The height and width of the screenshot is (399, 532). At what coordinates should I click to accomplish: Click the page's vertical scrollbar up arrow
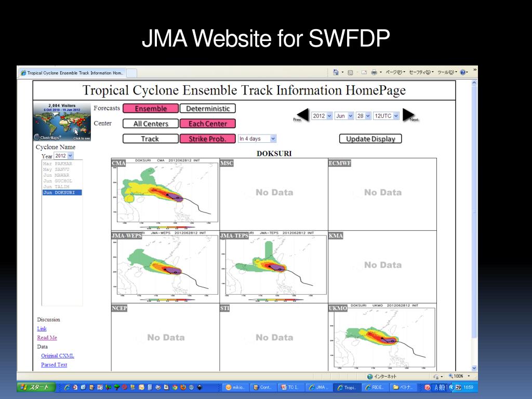pyautogui.click(x=474, y=83)
